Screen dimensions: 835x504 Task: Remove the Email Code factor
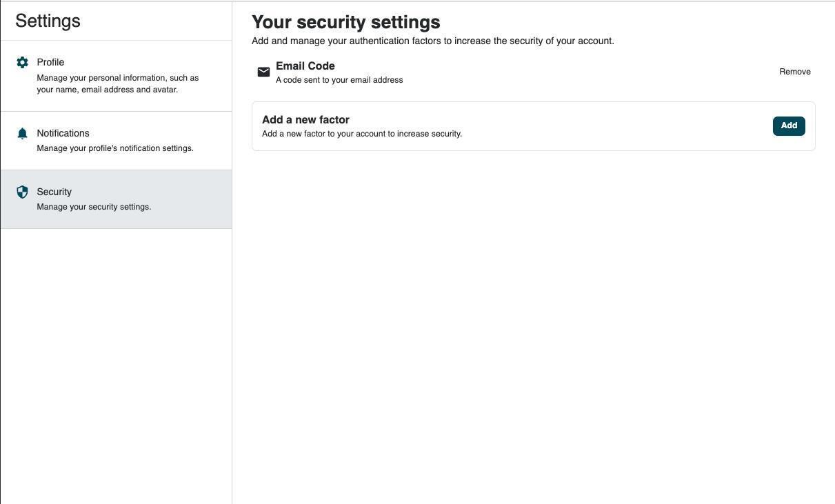(794, 72)
